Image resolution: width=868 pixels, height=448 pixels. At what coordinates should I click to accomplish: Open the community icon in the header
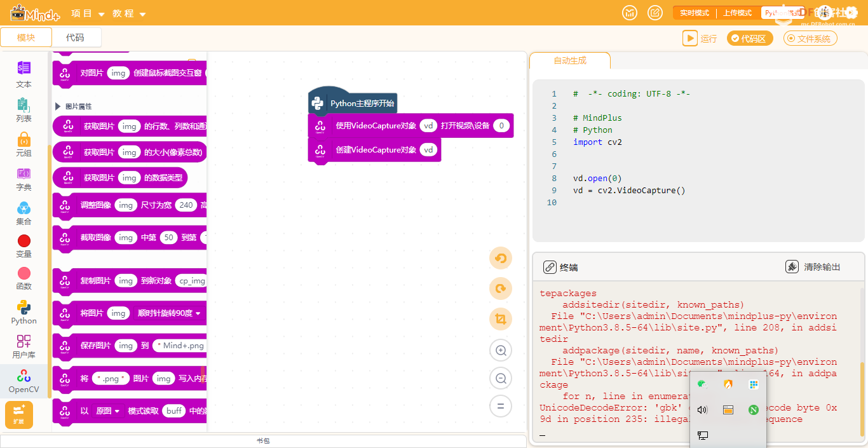[630, 13]
